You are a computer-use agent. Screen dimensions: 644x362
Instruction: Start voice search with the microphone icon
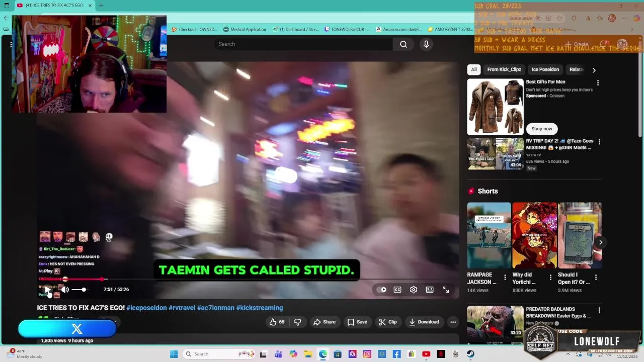(x=426, y=44)
